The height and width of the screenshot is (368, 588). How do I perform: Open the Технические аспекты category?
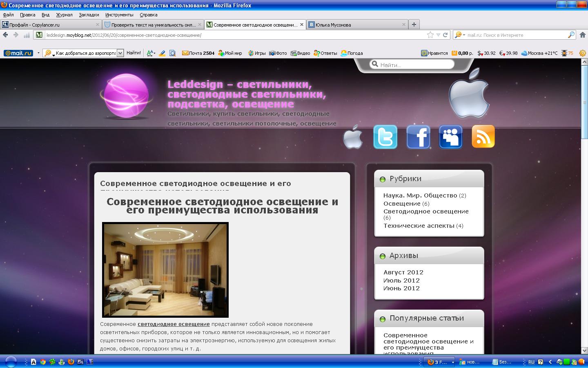419,226
